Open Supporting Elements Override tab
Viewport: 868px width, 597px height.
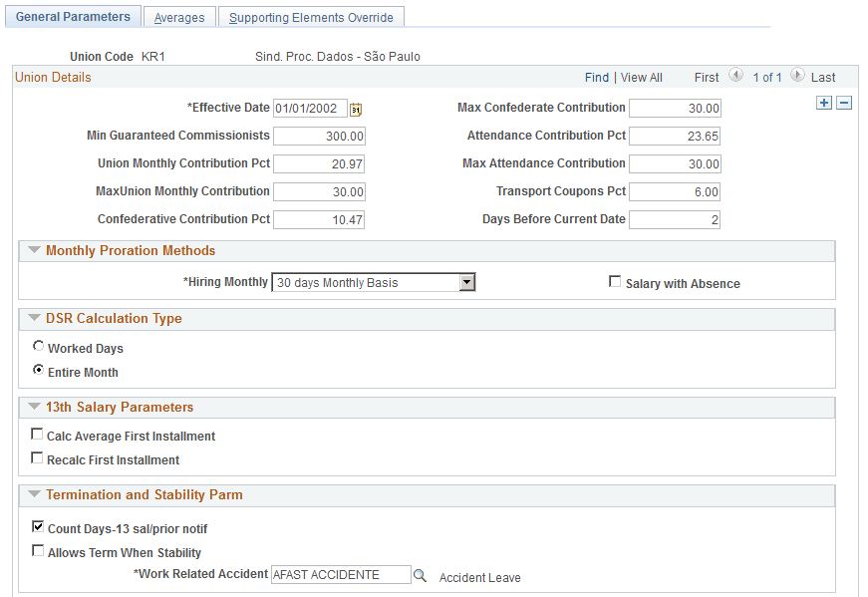(311, 18)
